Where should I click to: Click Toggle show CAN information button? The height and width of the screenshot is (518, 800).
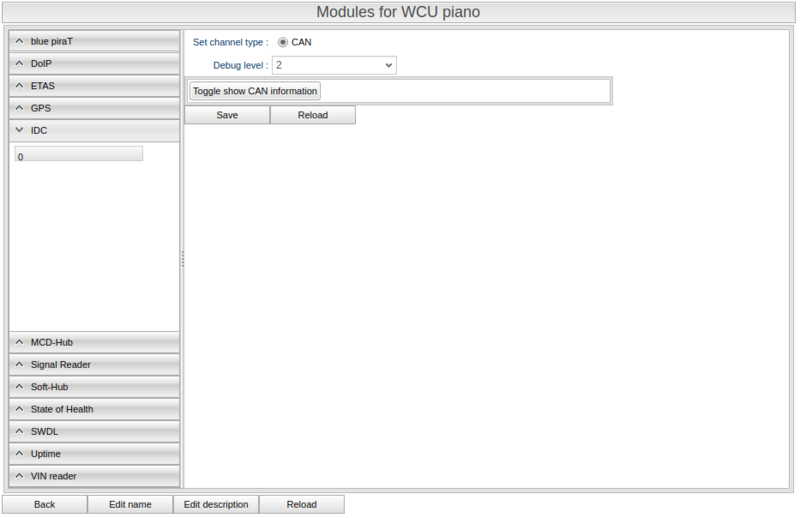click(255, 91)
